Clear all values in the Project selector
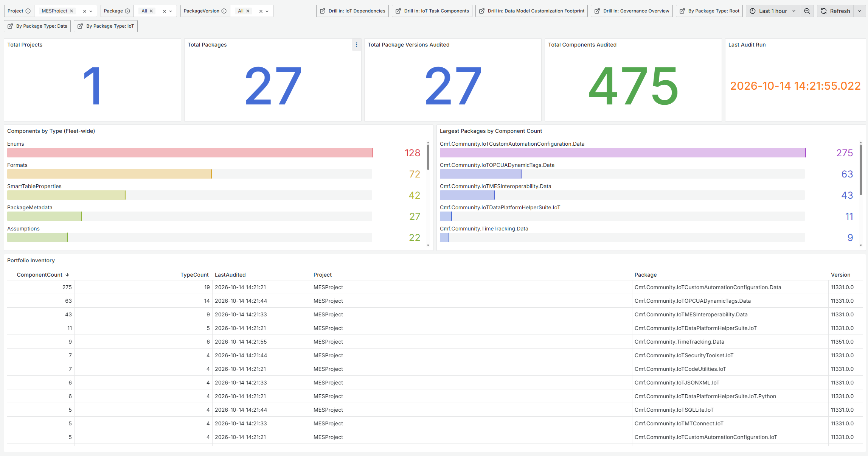Image resolution: width=868 pixels, height=456 pixels. (x=85, y=11)
